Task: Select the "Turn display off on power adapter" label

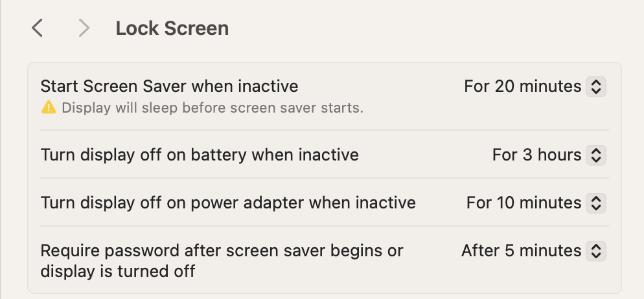Action: point(228,203)
